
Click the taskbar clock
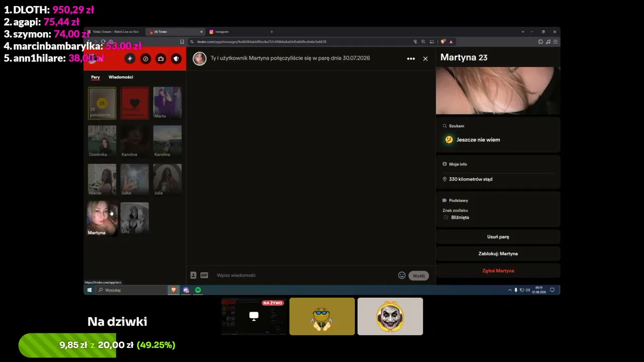tap(539, 290)
